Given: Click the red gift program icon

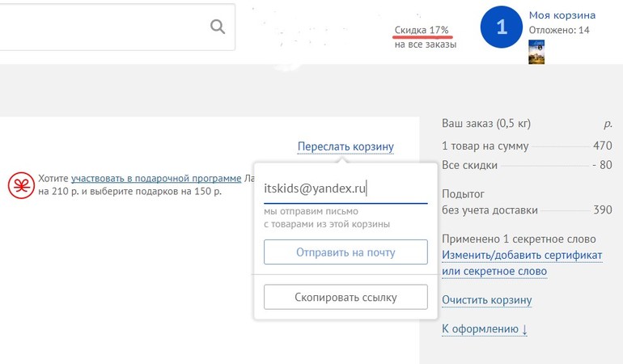Looking at the screenshot, I should click(19, 185).
